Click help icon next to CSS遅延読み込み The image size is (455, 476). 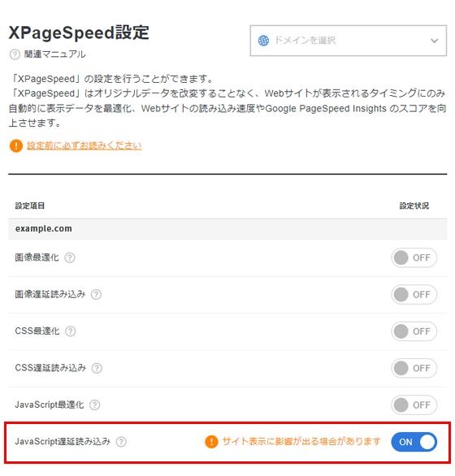(97, 368)
